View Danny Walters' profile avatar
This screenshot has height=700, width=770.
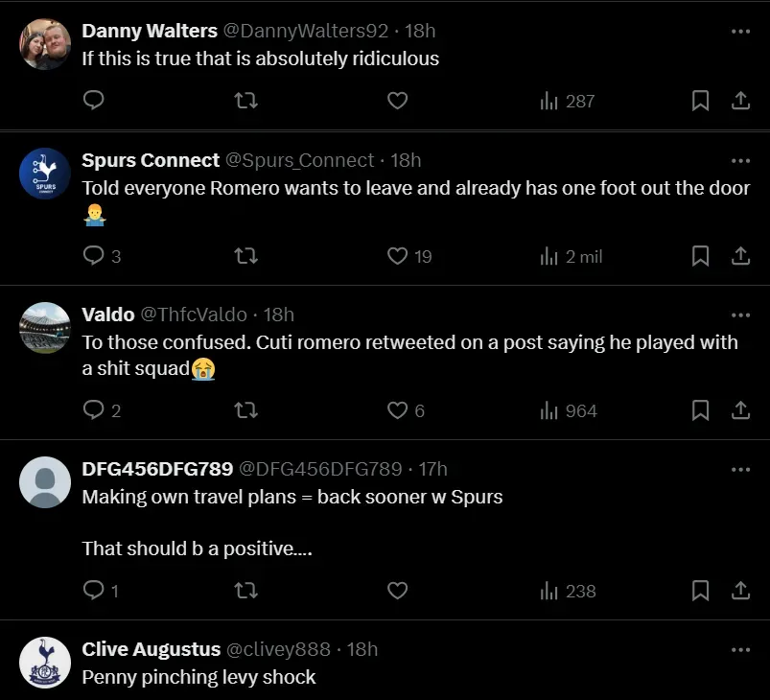[x=45, y=44]
